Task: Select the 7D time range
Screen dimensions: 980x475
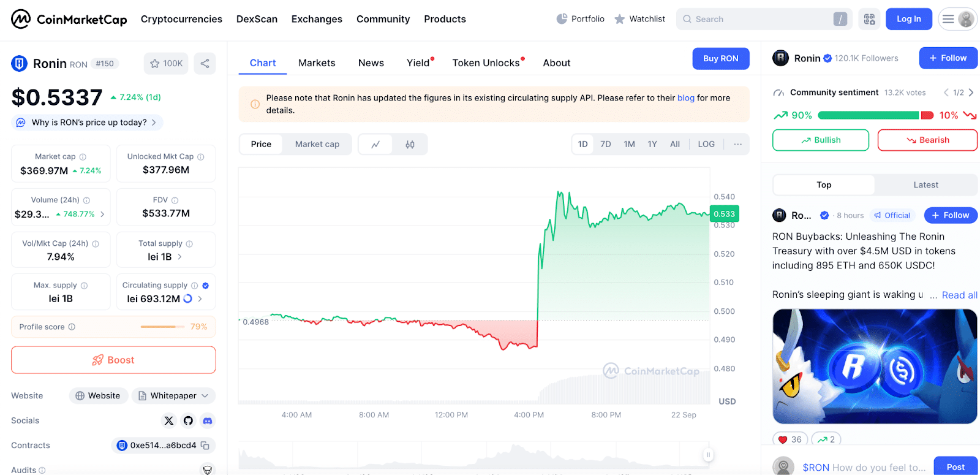Action: [605, 144]
